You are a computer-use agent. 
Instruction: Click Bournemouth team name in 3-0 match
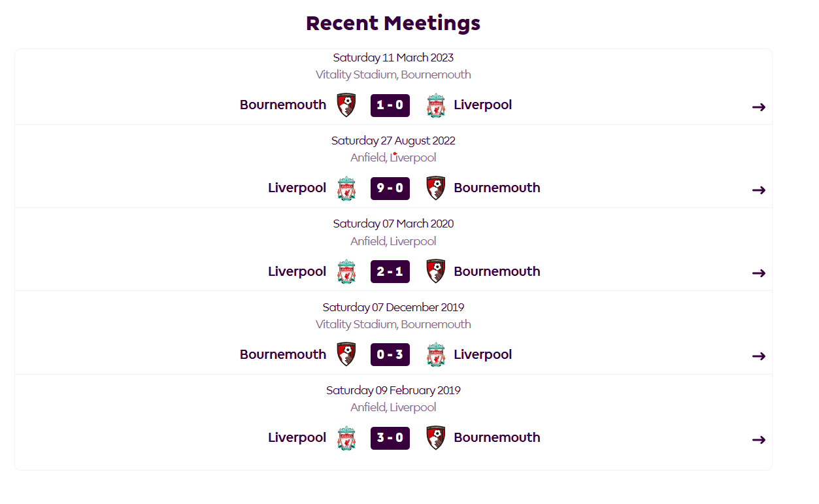(x=497, y=437)
